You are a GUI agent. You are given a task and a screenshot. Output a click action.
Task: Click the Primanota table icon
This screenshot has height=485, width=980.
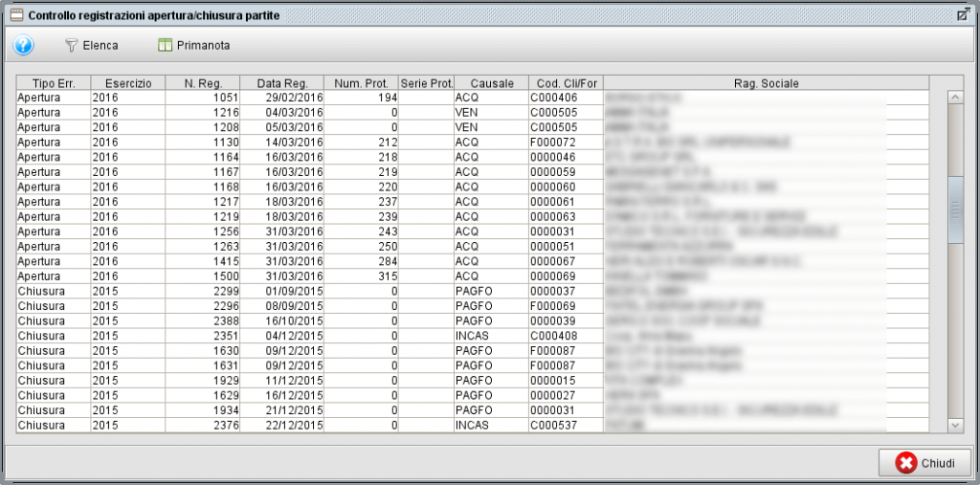pyautogui.click(x=165, y=45)
